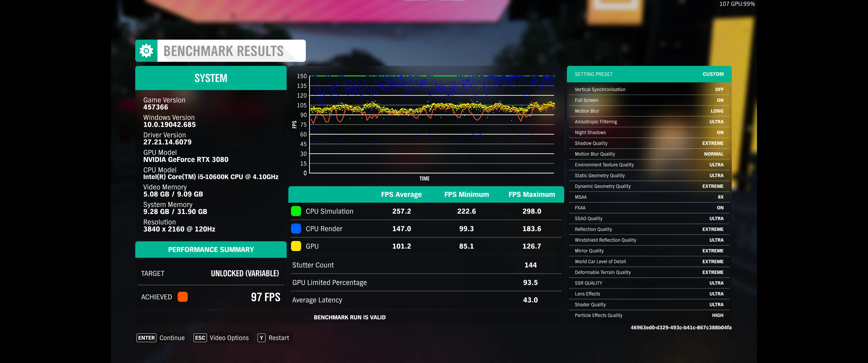Click the Y key icon for Restart
This screenshot has height=363, width=868.
[261, 338]
